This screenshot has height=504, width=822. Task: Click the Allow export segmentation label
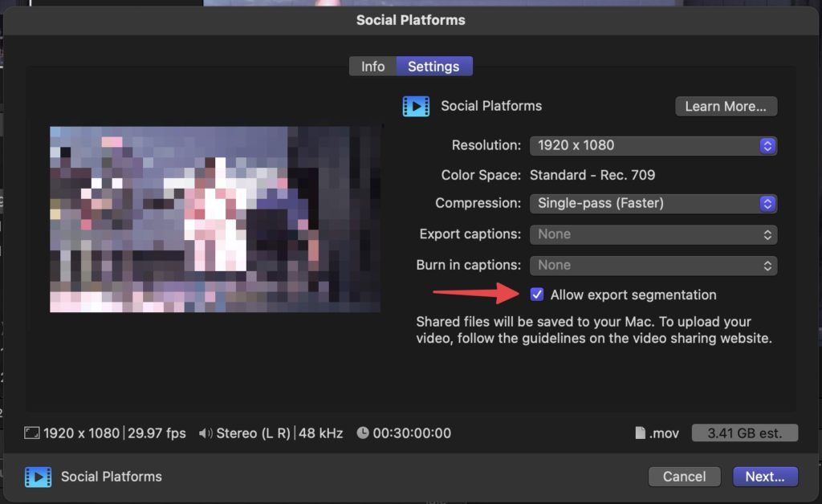click(x=633, y=295)
